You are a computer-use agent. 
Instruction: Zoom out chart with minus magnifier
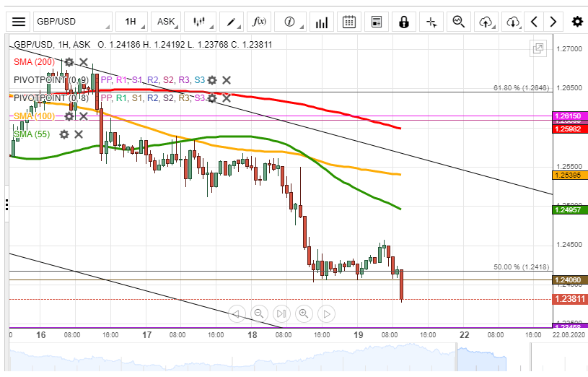tap(259, 314)
